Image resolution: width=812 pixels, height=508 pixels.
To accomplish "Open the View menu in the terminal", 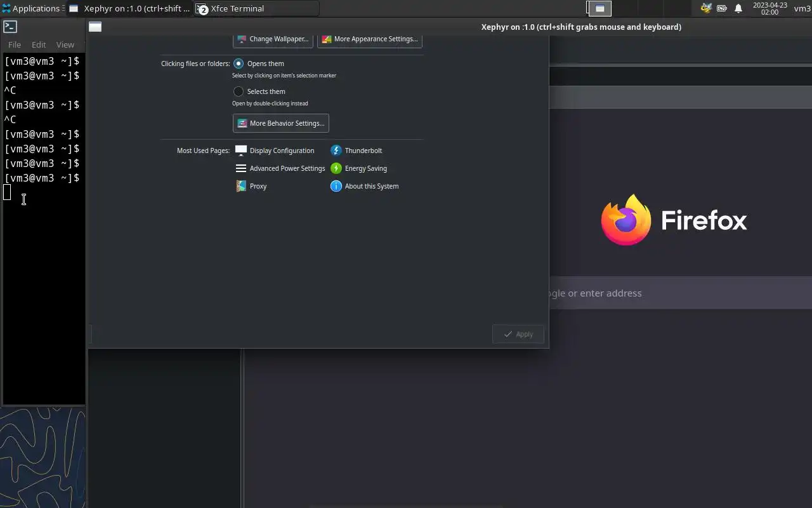I will (65, 44).
